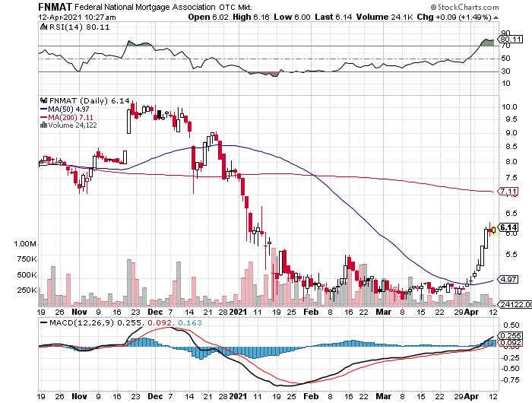Image resolution: width=532 pixels, height=403 pixels.
Task: Click the red MA(200) legend line
Action: tap(44, 117)
